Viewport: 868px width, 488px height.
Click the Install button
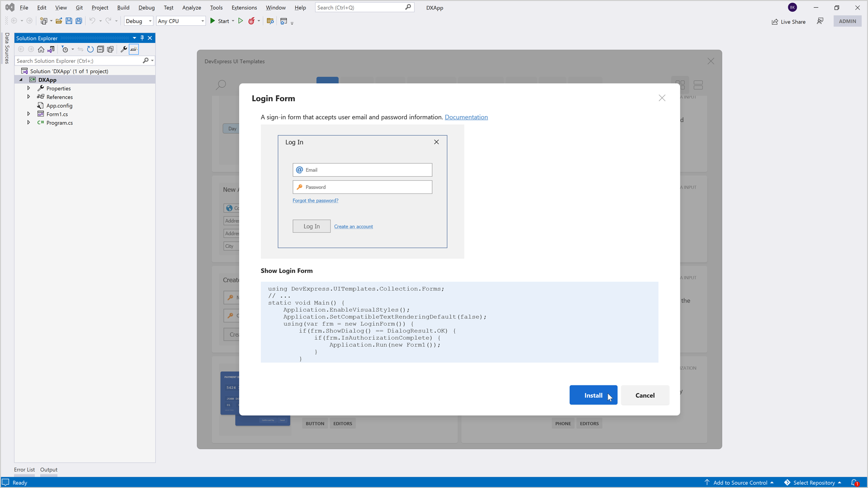(x=593, y=395)
